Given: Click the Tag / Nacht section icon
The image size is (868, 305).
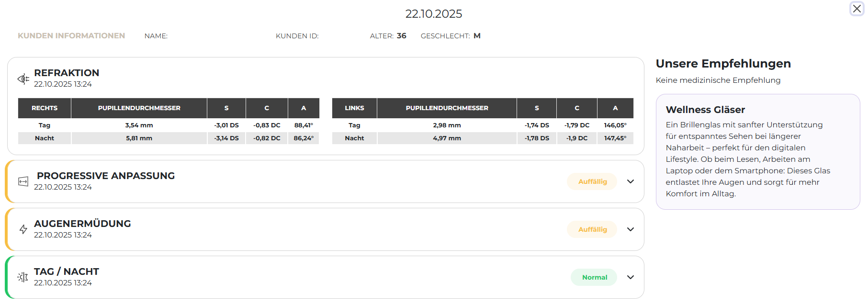Looking at the screenshot, I should 23,277.
